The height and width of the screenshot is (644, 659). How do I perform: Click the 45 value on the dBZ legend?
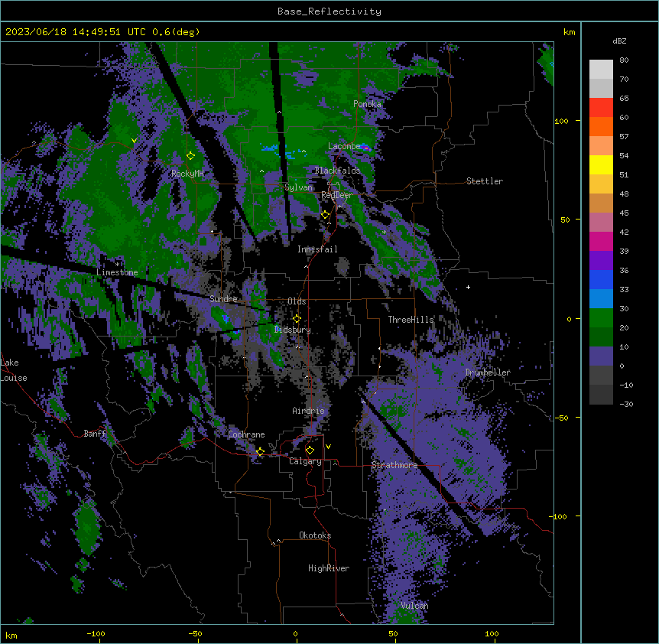(x=624, y=213)
